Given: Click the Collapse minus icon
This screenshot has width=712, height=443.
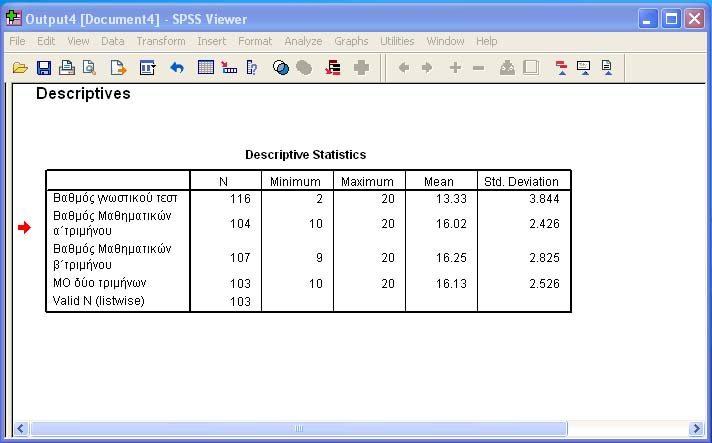Looking at the screenshot, I should click(x=479, y=69).
